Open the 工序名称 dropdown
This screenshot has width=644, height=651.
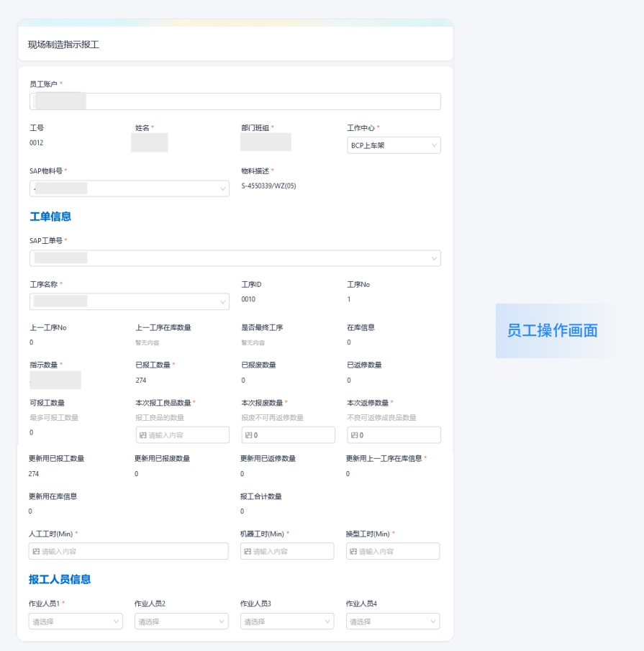[x=222, y=301]
